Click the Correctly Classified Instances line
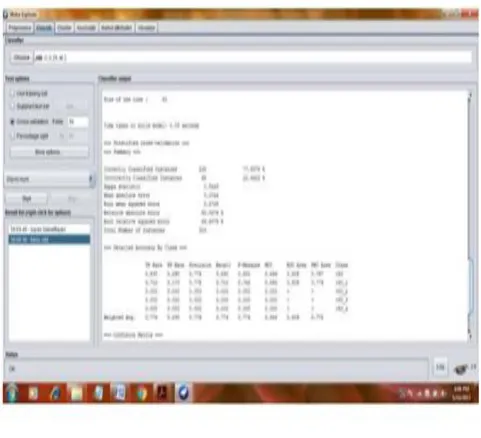 (184, 169)
